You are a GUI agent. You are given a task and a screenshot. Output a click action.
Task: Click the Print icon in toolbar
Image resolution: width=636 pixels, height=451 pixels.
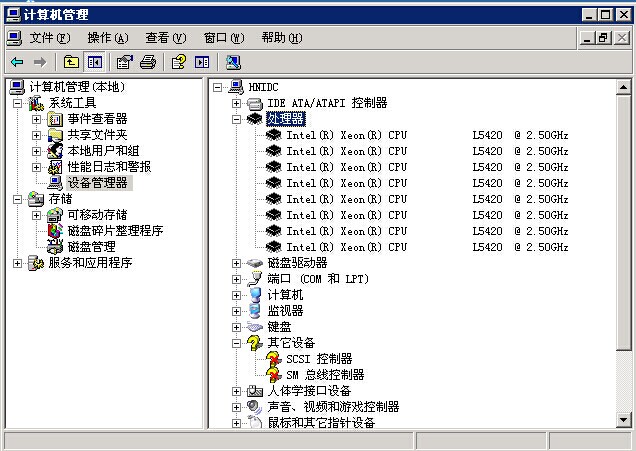148,62
